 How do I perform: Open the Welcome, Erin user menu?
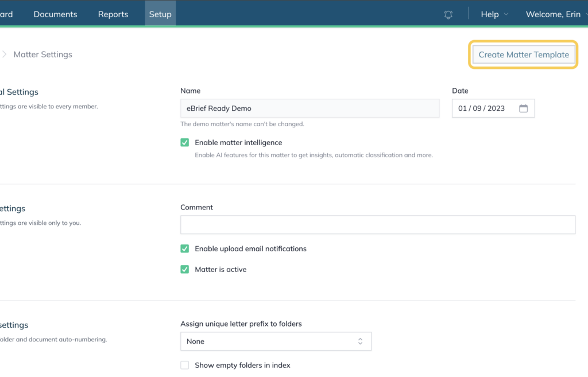[x=556, y=14]
